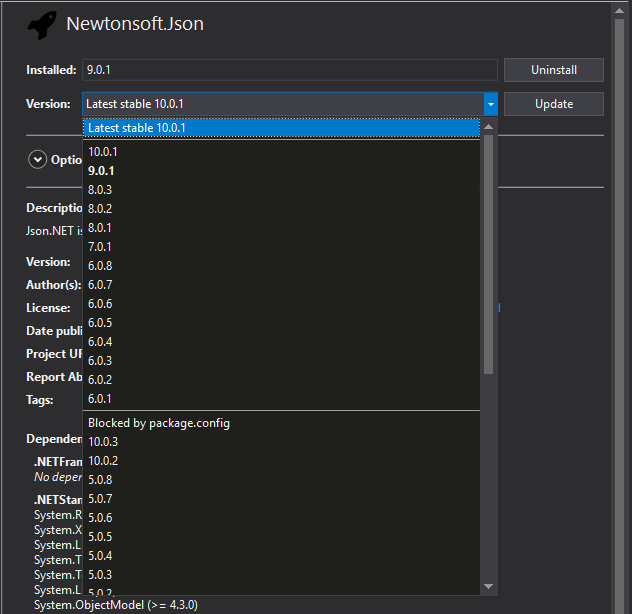This screenshot has height=614, width=632.
Task: Click the Installed version 9.0.1 field
Action: (289, 70)
